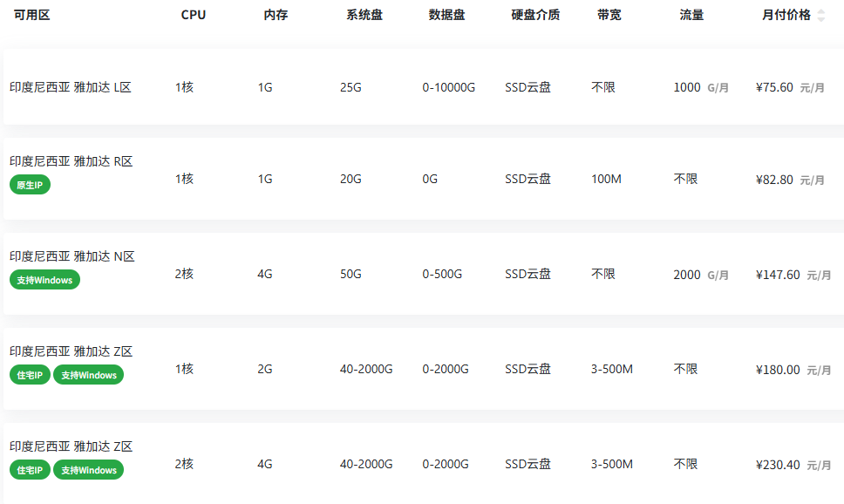Click 住宅IP badge in the ¥230.40 row
Screen dimensions: 844x504
[30, 470]
